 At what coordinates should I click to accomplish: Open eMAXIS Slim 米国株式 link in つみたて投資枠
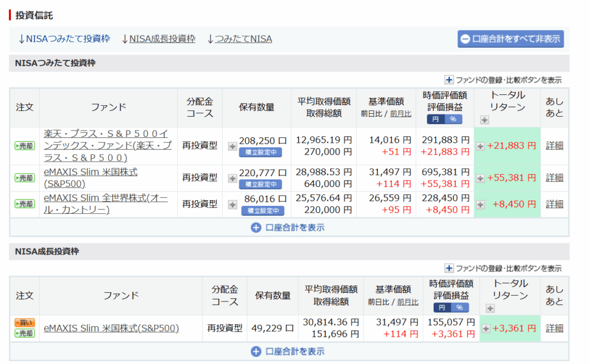coord(90,178)
